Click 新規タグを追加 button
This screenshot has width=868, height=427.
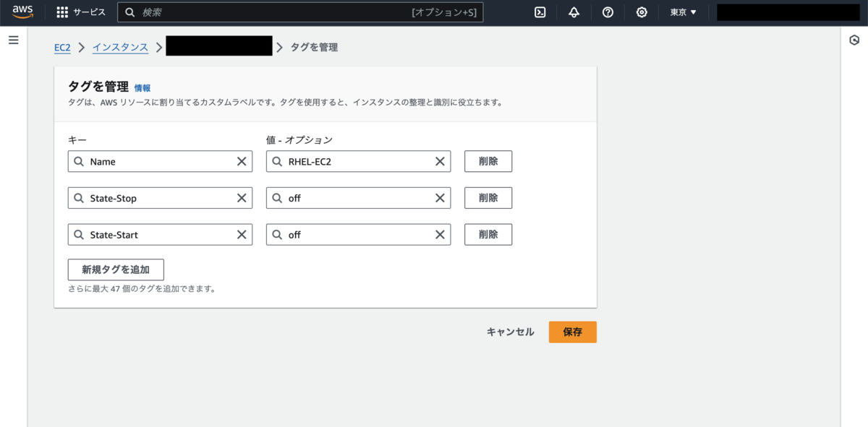click(116, 269)
